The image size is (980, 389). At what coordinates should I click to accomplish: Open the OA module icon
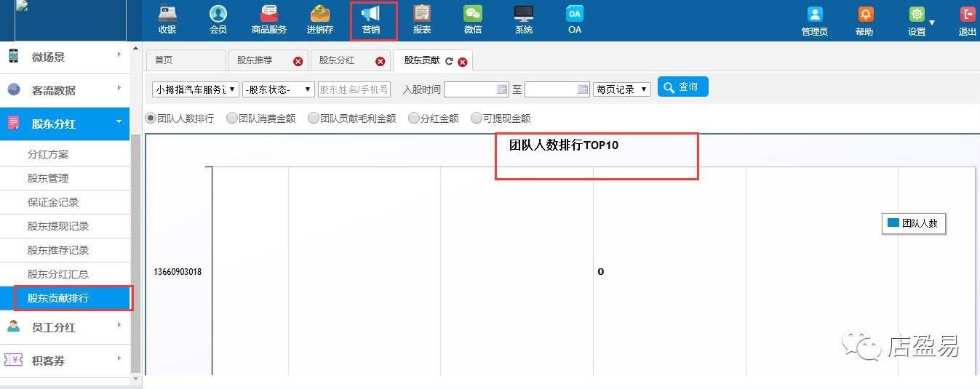coord(575,20)
